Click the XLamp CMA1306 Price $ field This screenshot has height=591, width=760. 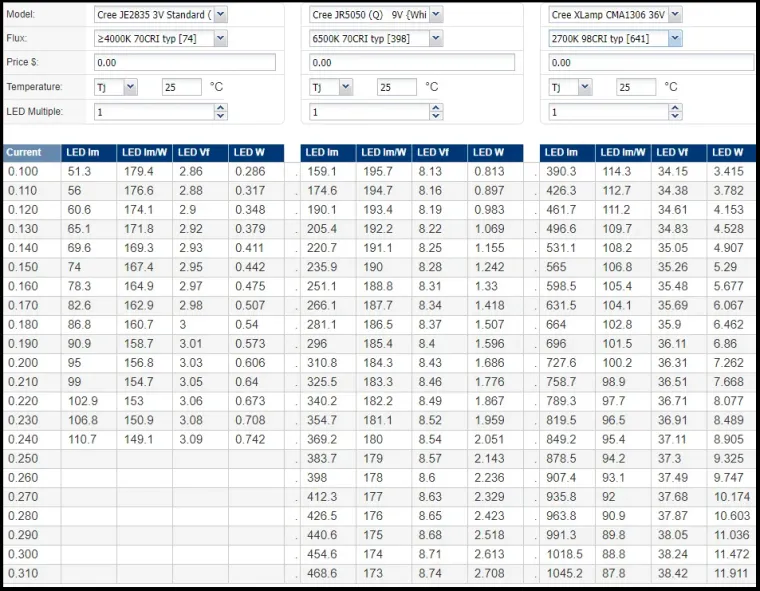pyautogui.click(x=650, y=62)
